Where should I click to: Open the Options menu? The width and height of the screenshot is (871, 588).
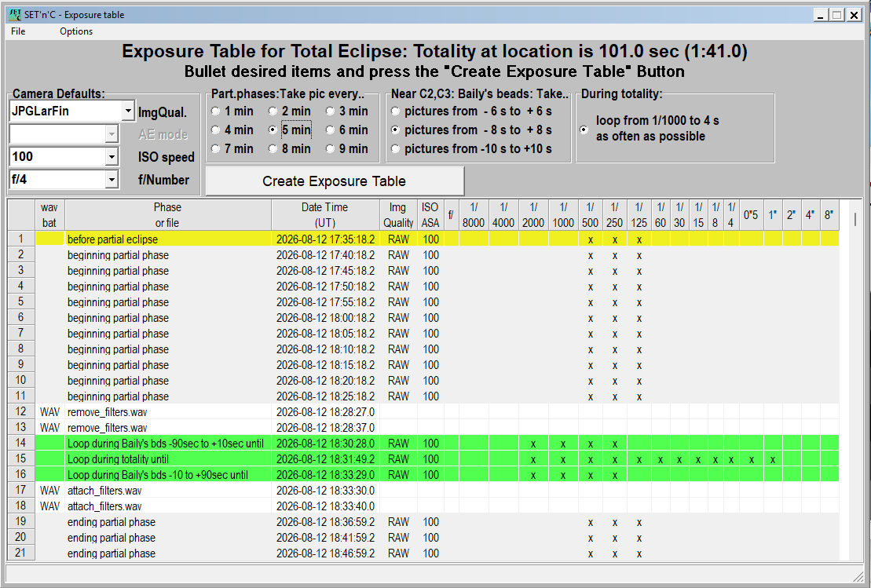[x=76, y=31]
